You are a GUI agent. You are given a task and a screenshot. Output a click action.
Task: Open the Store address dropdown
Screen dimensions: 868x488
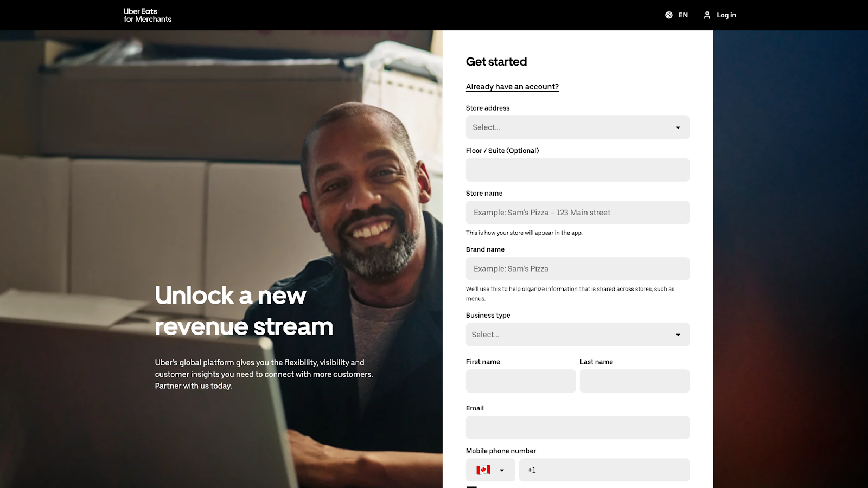pos(577,127)
